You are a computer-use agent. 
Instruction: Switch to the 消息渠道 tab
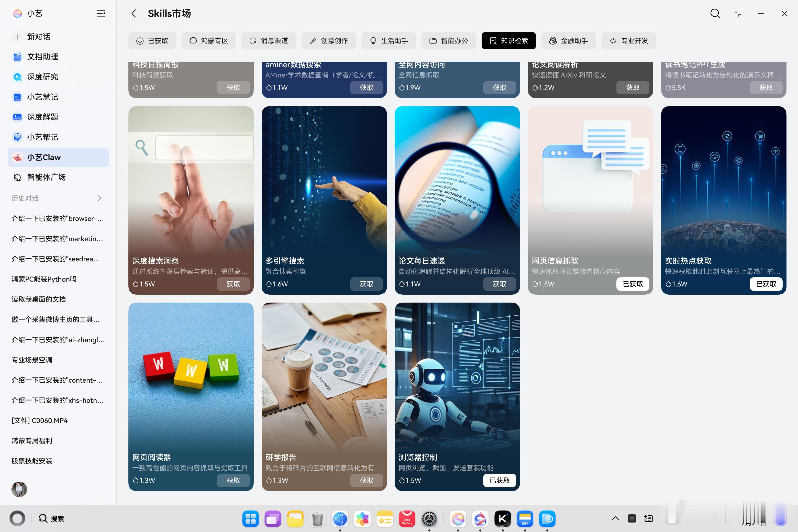268,41
